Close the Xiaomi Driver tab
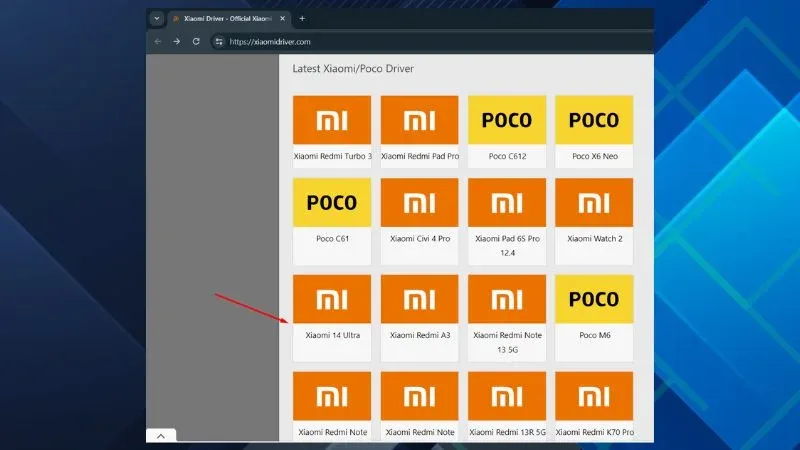This screenshot has width=800, height=450. pos(282,18)
